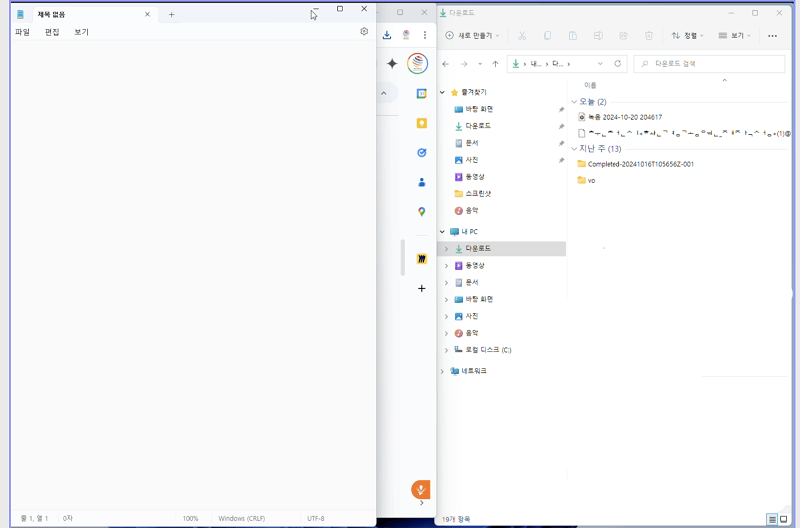Viewport: 800px width, 528px height.
Task: Switch Explorer to details view icon
Action: coord(772,520)
